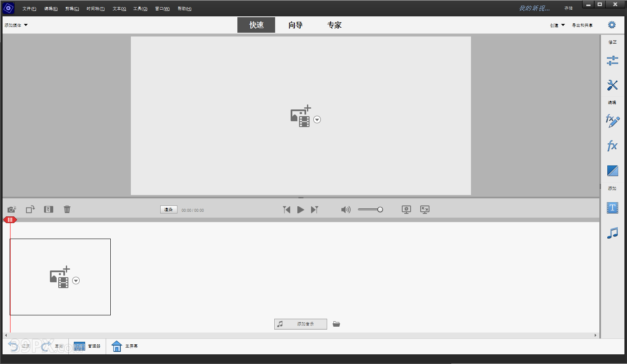Click the 渲染 render button

click(x=169, y=210)
